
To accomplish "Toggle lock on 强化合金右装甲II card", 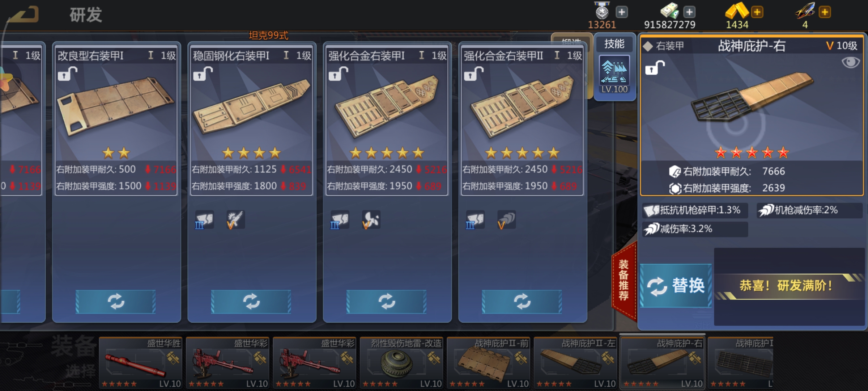I will click(x=474, y=74).
